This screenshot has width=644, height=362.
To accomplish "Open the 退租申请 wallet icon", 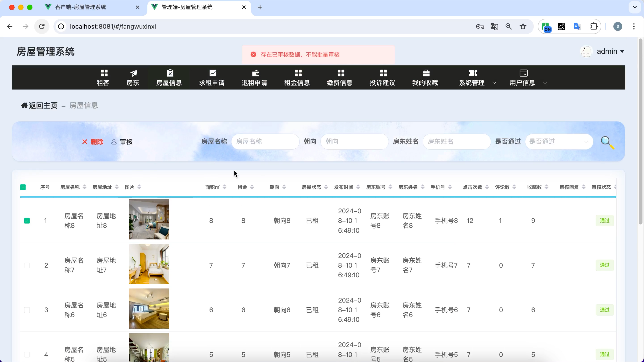I will 255,73.
